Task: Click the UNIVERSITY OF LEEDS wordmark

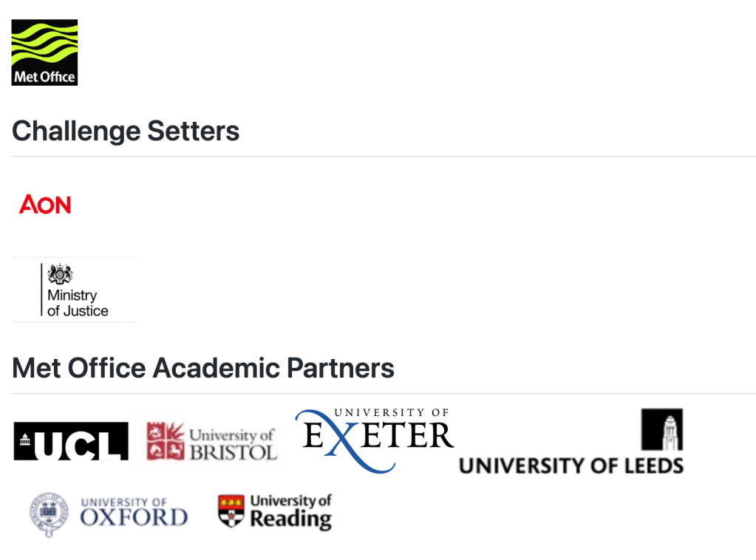Action: pos(571,465)
